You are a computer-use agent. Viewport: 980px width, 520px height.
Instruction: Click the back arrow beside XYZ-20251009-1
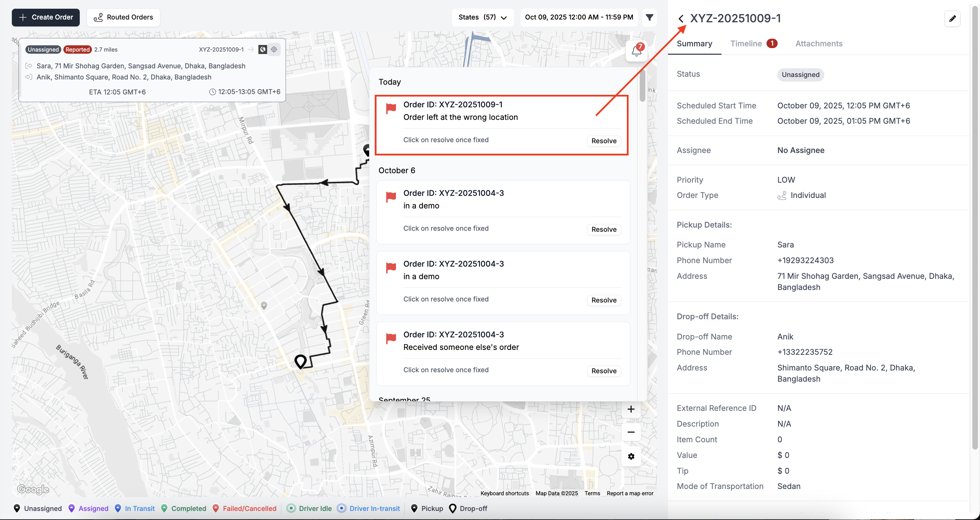(x=681, y=18)
